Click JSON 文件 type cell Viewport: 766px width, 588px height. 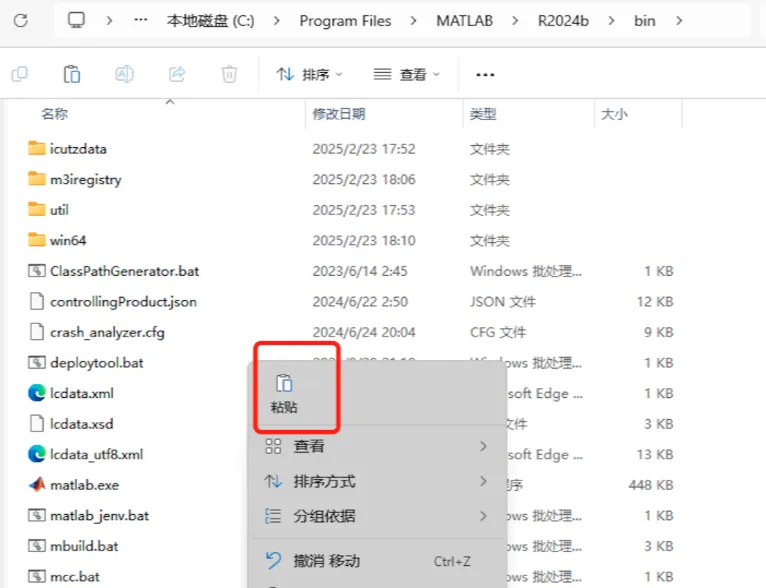point(503,301)
